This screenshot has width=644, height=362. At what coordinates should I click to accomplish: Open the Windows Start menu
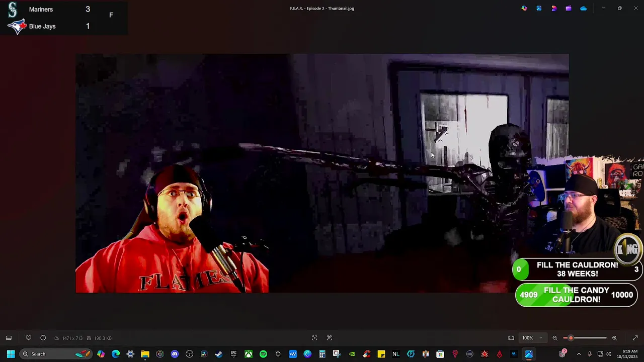click(11, 354)
